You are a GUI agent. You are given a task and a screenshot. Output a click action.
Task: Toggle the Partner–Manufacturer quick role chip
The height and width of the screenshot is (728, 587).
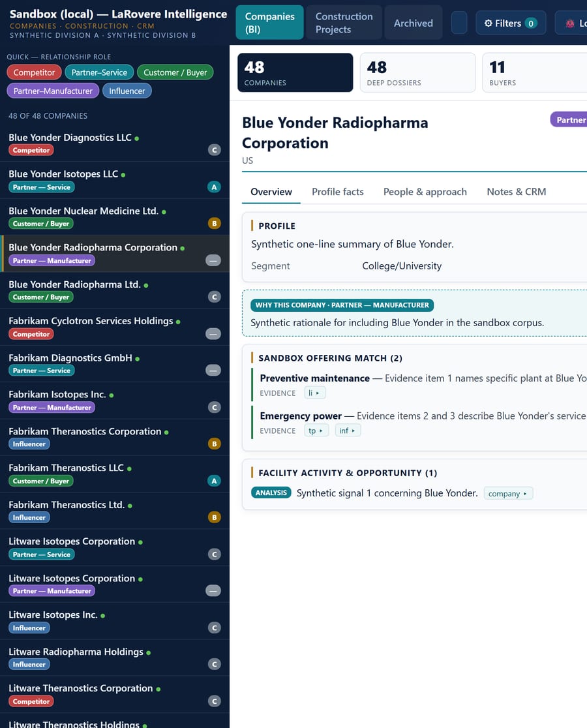coord(53,91)
